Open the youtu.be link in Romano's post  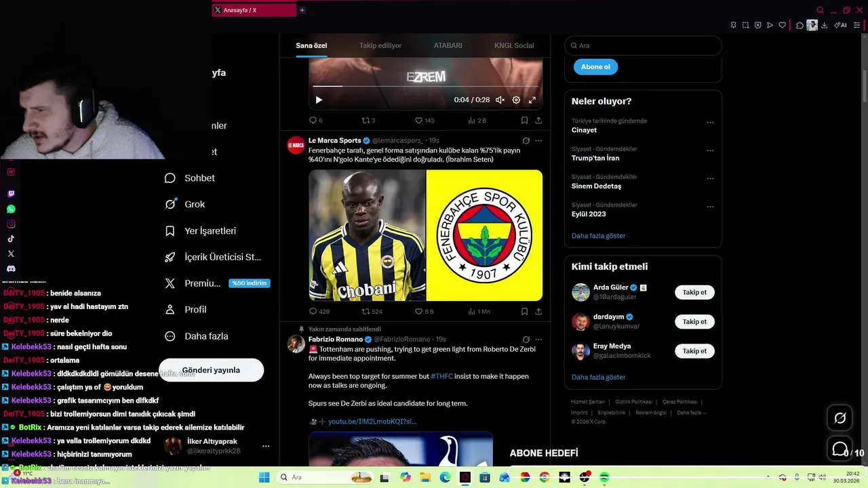372,422
